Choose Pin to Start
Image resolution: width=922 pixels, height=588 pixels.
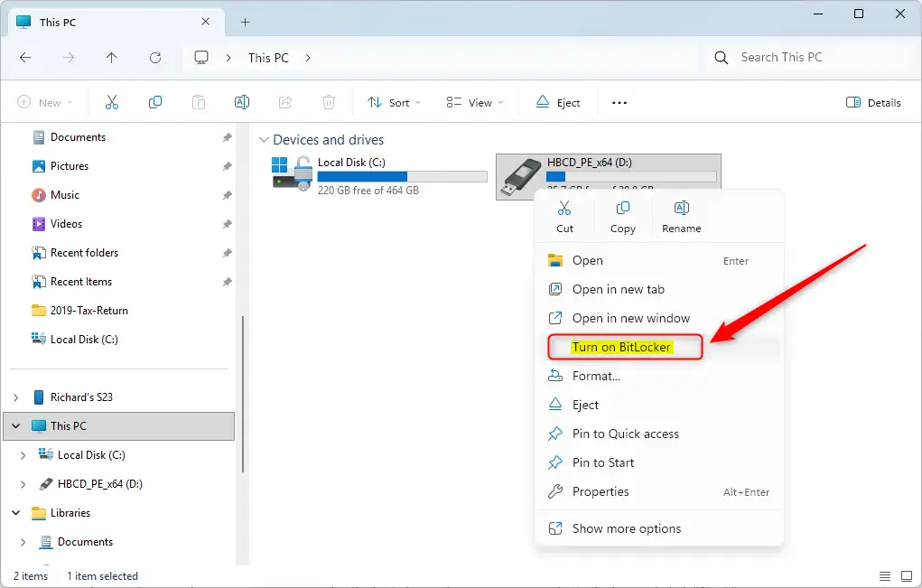tap(658, 462)
